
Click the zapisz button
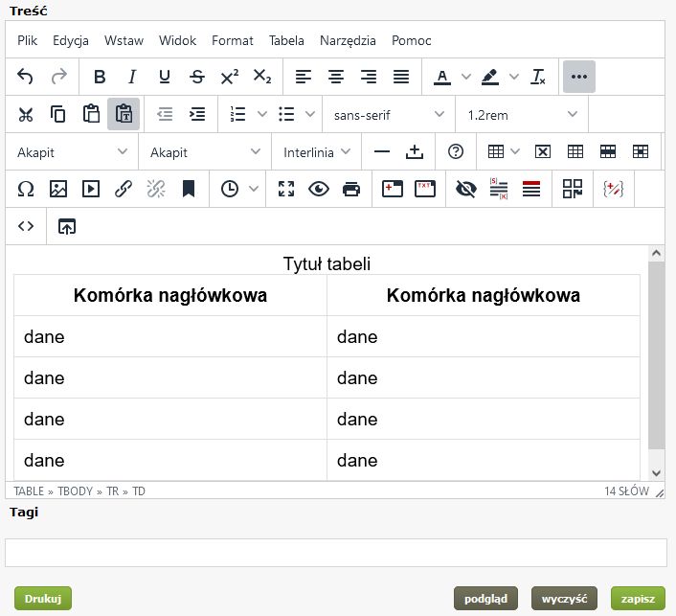[x=637, y=599]
